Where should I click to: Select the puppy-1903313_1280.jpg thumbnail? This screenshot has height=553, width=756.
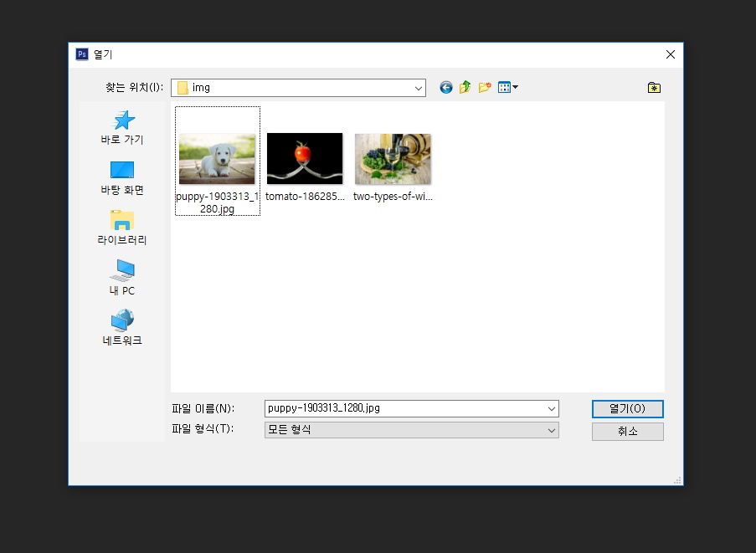217,159
